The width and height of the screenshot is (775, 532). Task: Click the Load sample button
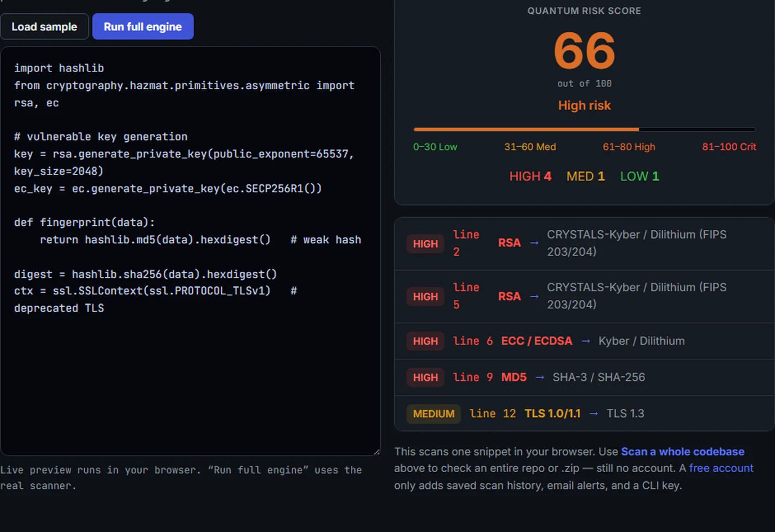[x=44, y=27]
